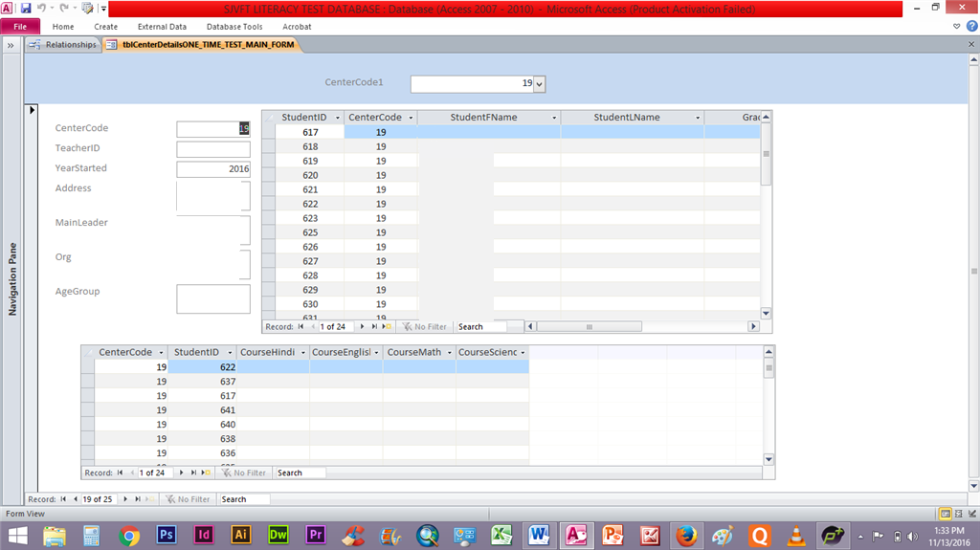Open Excel from the taskbar

point(501,535)
